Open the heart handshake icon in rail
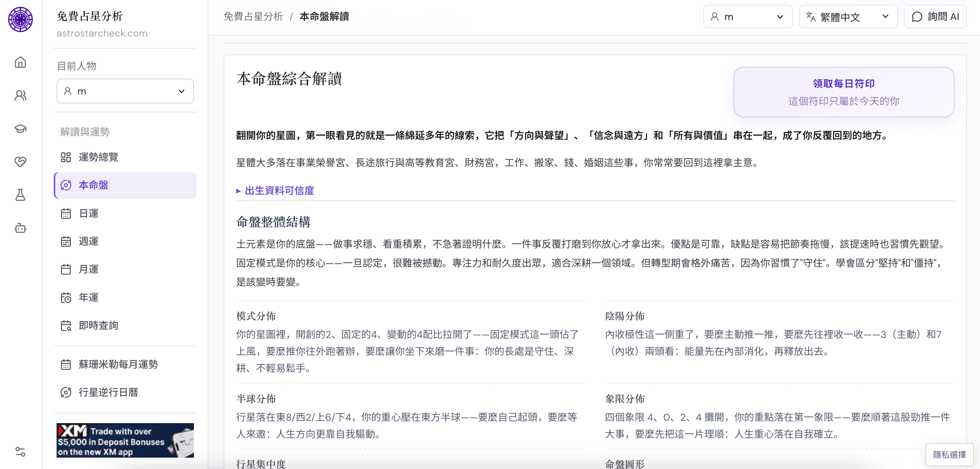This screenshot has height=469, width=980. pos(20,161)
